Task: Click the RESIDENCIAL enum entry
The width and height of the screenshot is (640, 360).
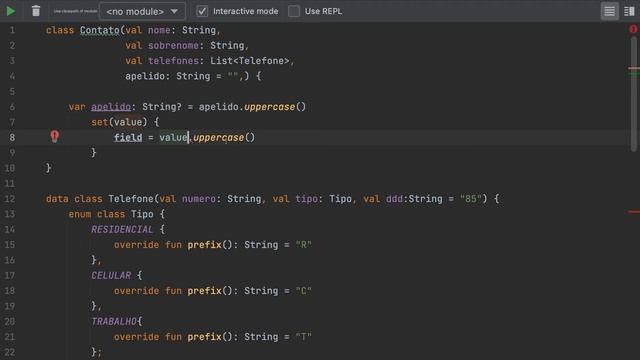Action: [x=122, y=229]
